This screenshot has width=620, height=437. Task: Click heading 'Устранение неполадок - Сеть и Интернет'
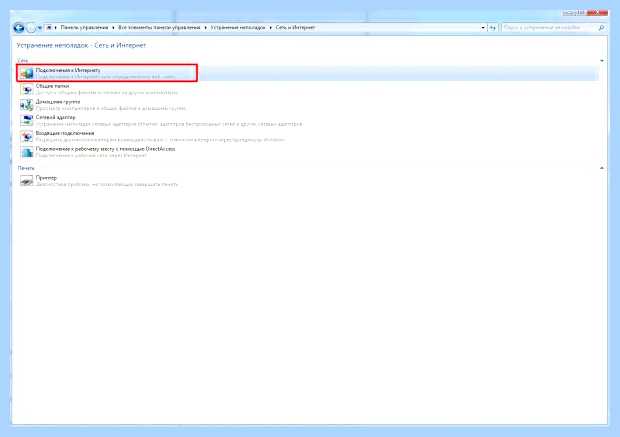coord(81,45)
